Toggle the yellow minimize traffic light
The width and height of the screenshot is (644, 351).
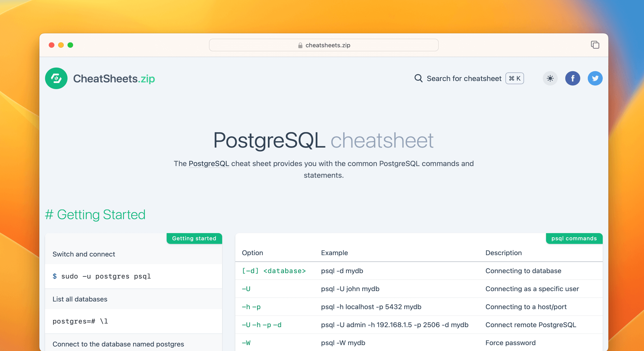tap(61, 45)
